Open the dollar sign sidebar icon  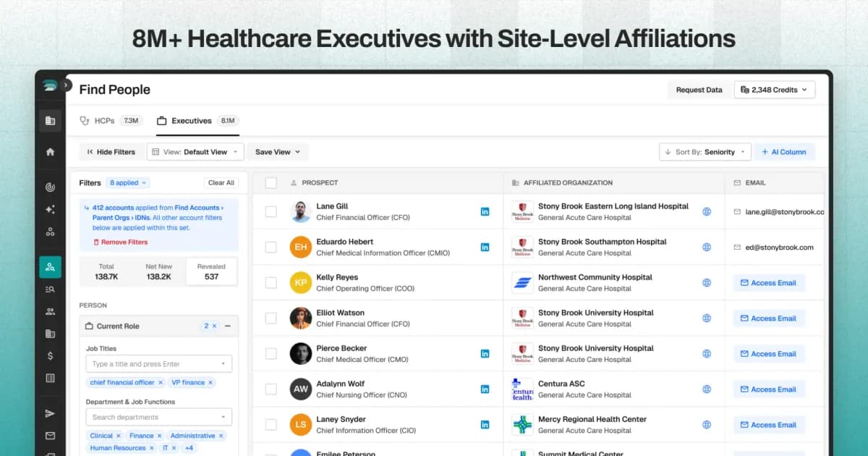[x=50, y=355]
